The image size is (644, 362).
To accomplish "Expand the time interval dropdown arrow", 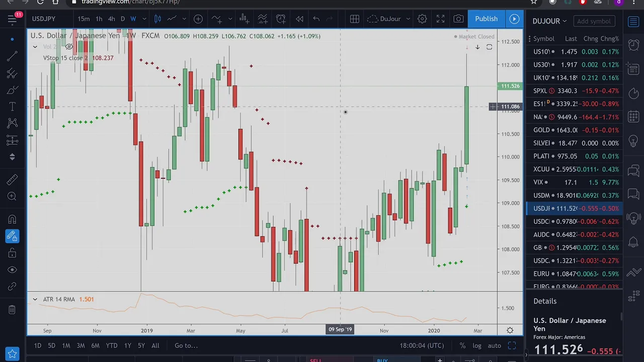I will (x=144, y=19).
